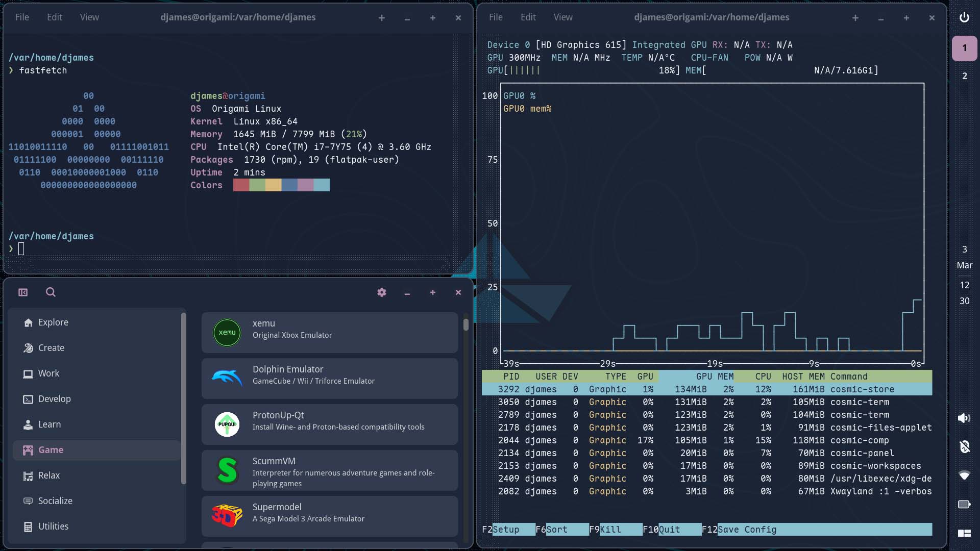980x551 pixels.
Task: Open the app library settings gear
Action: tap(382, 292)
